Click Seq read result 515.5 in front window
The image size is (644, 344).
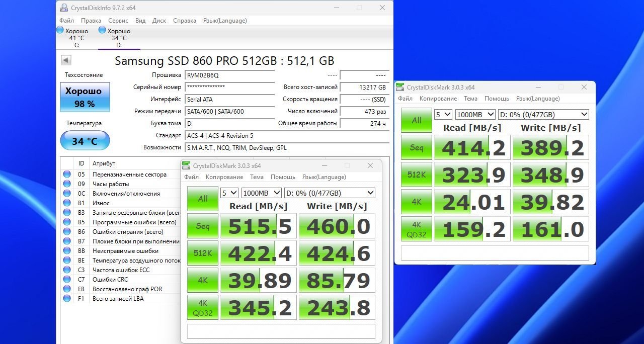[x=259, y=226]
